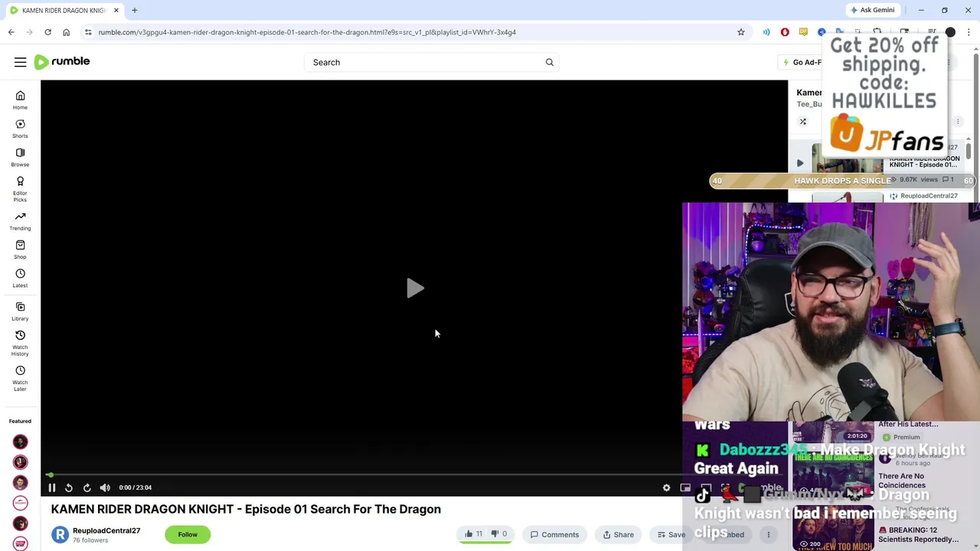The height and width of the screenshot is (551, 980).
Task: View site information icon in address bar
Action: [88, 32]
